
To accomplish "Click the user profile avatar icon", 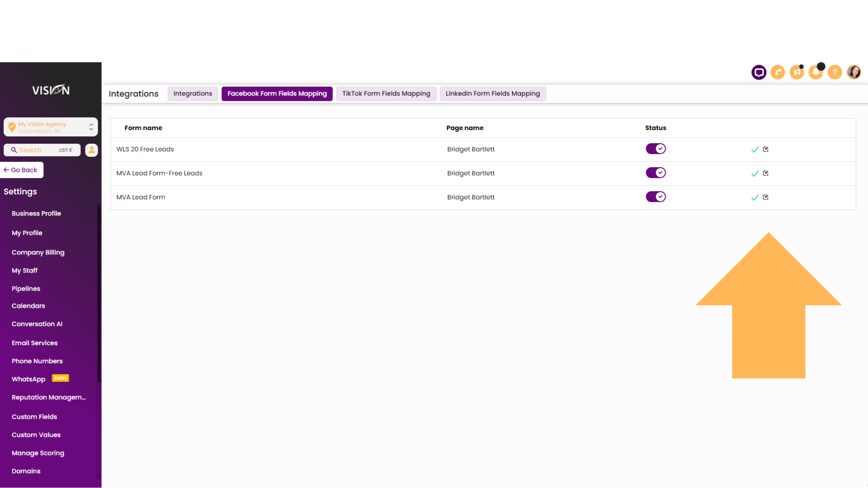I will (854, 72).
